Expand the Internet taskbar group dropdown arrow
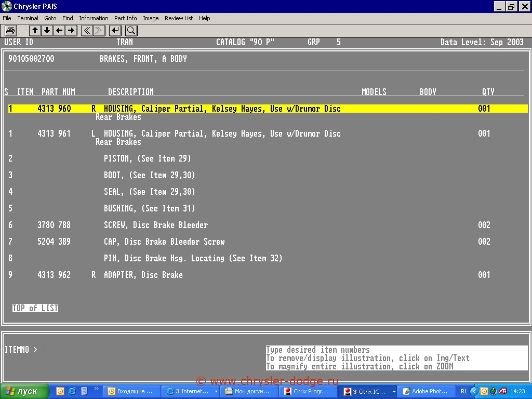 [216, 392]
